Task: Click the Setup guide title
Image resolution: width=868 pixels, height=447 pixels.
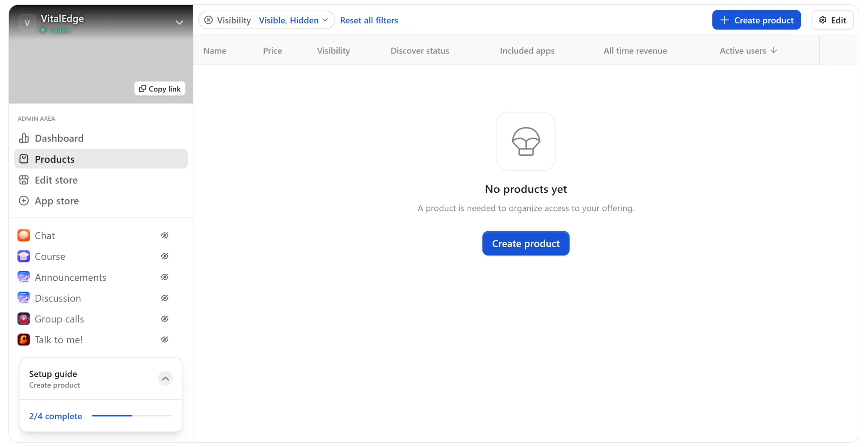Action: pyautogui.click(x=53, y=374)
